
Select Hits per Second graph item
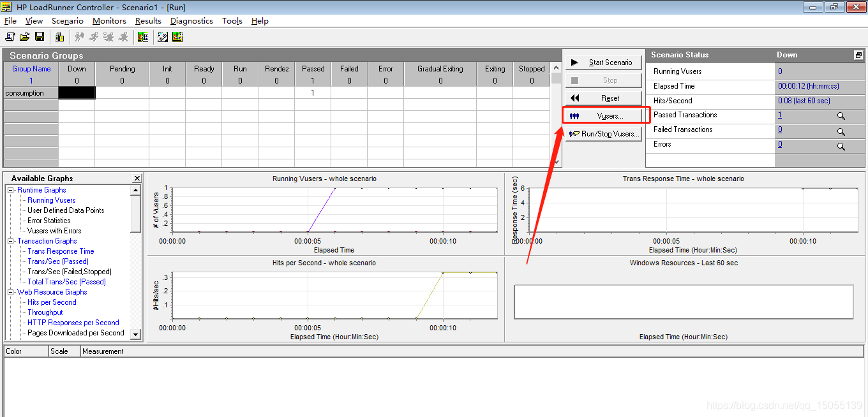pyautogui.click(x=52, y=302)
